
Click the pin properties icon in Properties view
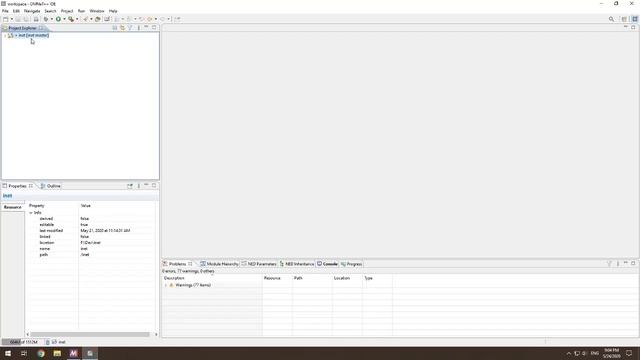130,186
